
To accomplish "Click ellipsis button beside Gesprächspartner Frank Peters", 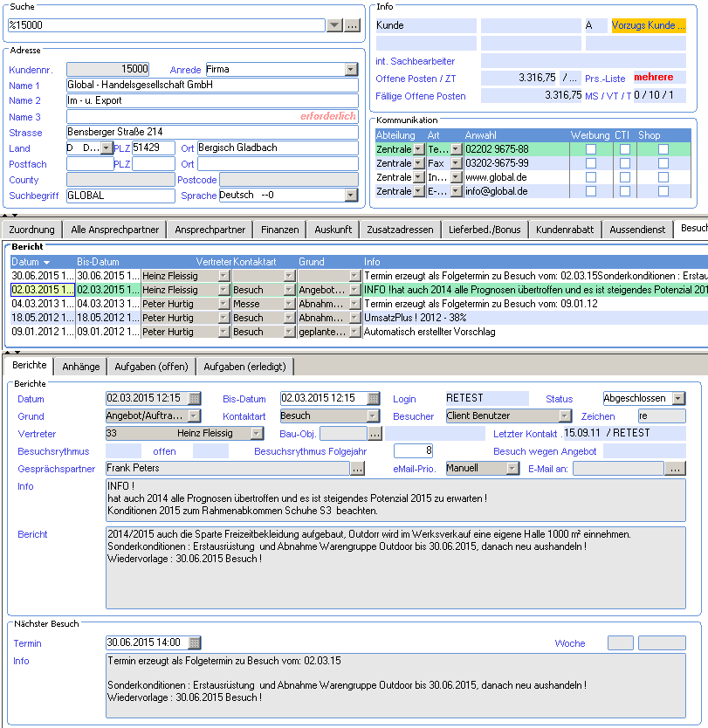I will (x=357, y=469).
